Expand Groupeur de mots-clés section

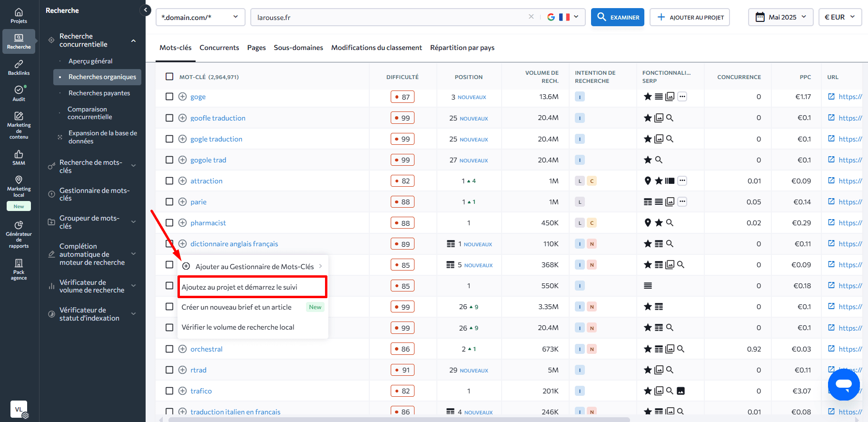(134, 221)
